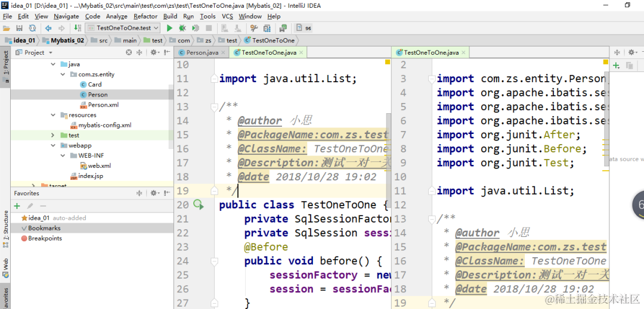The width and height of the screenshot is (644, 309).
Task: Click the minus delete icon in Favorites
Action: [43, 206]
